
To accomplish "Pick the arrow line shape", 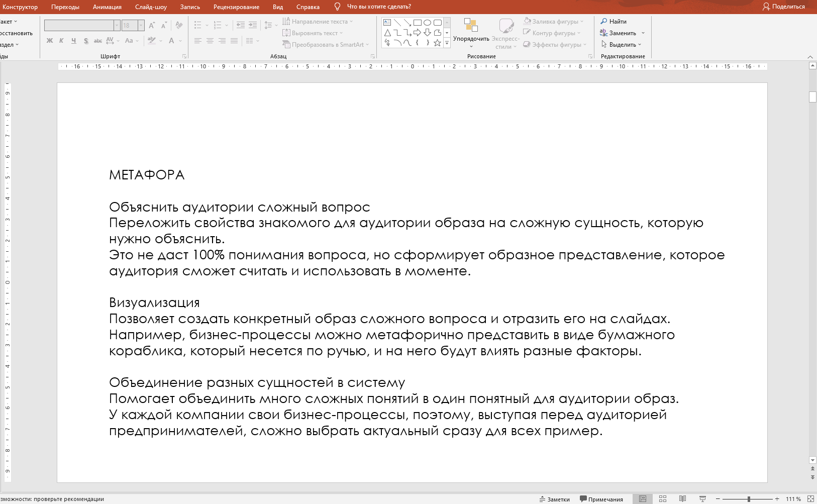I will point(407,22).
